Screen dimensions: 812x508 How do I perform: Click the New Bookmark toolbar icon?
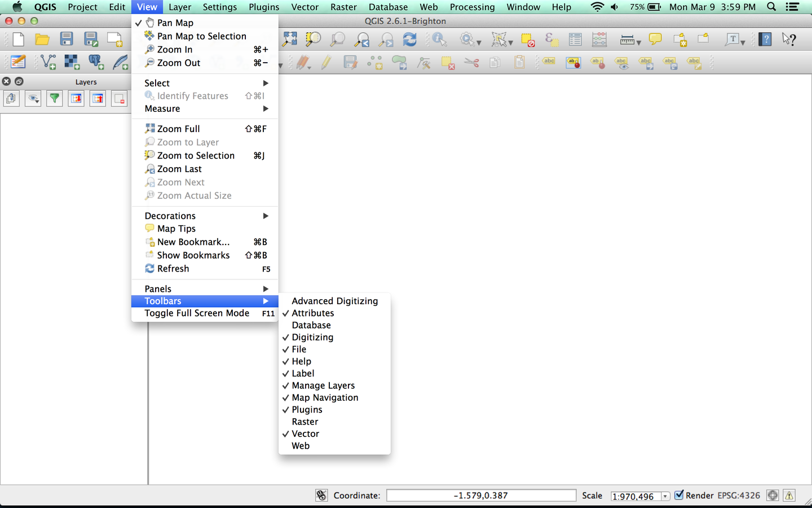680,40
